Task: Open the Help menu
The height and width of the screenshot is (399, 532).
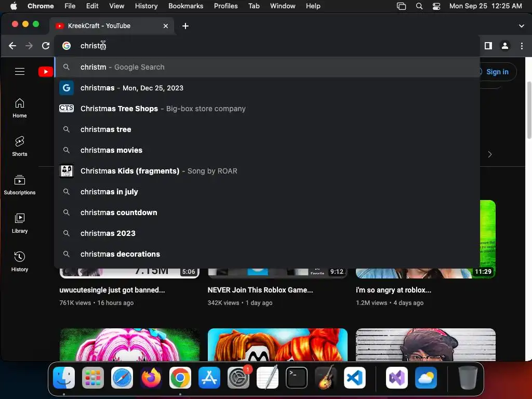Action: point(313,6)
